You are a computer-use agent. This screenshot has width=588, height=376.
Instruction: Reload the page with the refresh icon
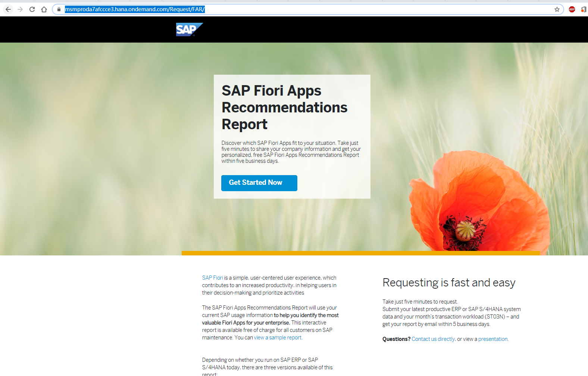coord(32,9)
